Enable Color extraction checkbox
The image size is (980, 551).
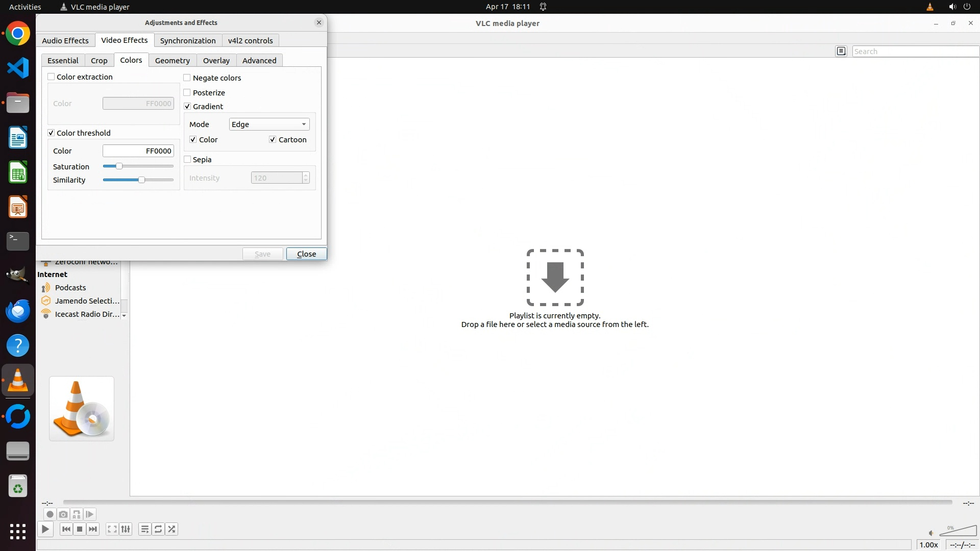click(51, 77)
